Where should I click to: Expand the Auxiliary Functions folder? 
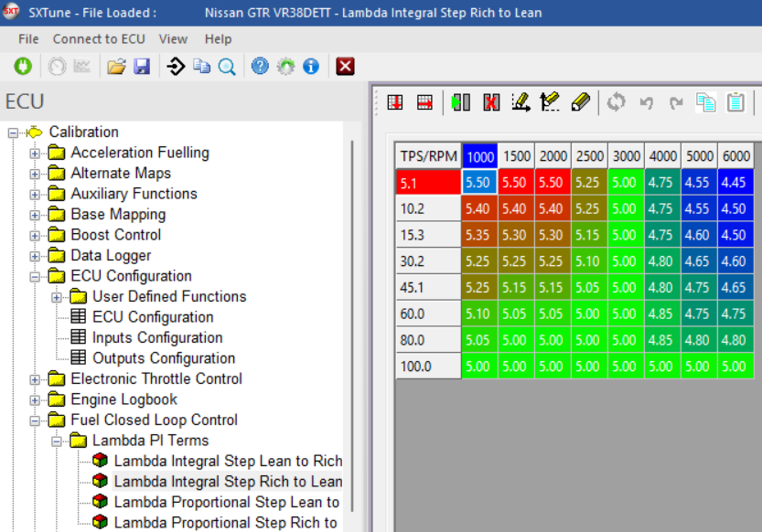click(x=35, y=195)
